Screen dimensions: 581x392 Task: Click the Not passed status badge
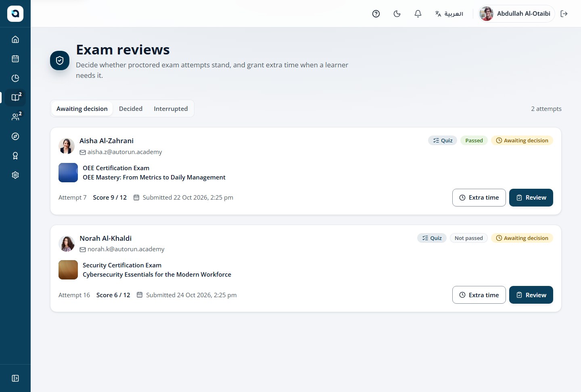pyautogui.click(x=468, y=238)
